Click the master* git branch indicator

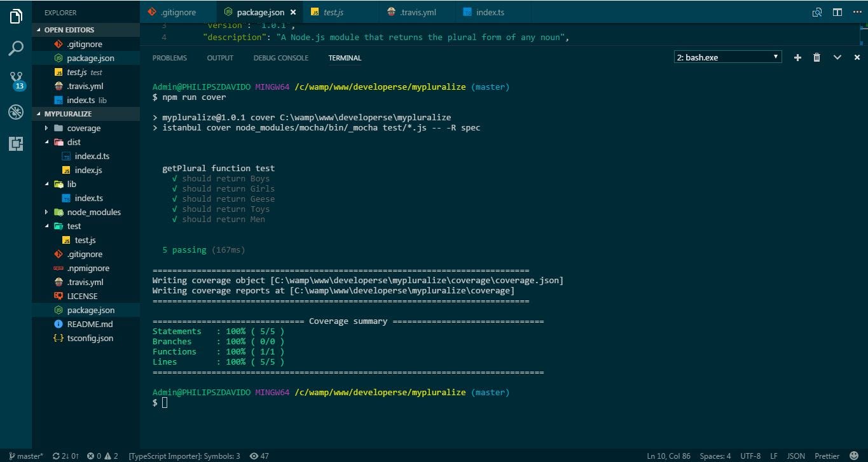[26, 456]
